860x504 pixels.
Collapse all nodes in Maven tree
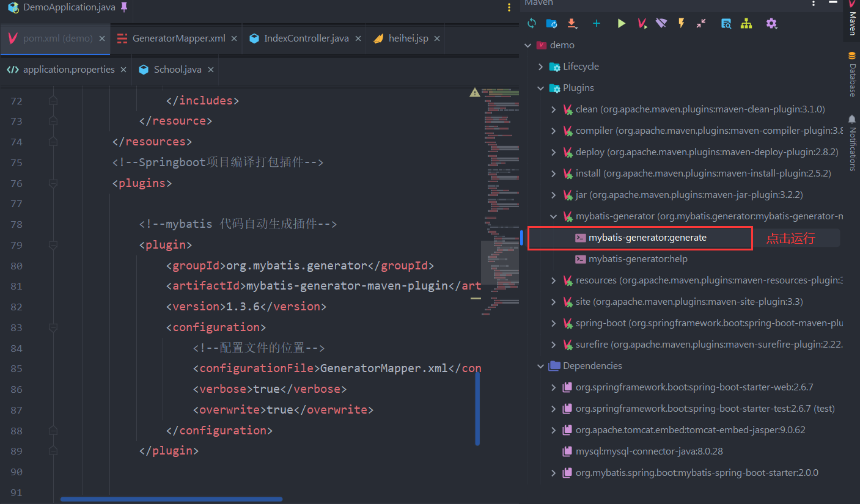coord(701,24)
